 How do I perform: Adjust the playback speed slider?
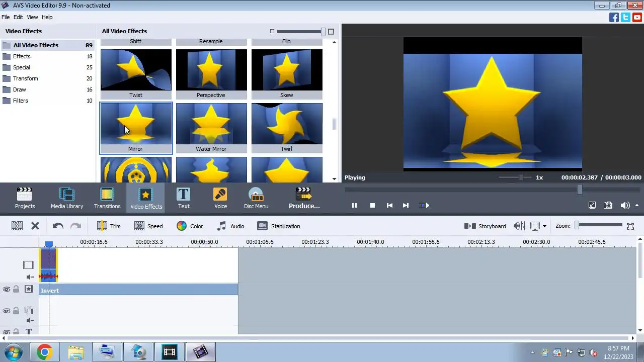click(521, 177)
